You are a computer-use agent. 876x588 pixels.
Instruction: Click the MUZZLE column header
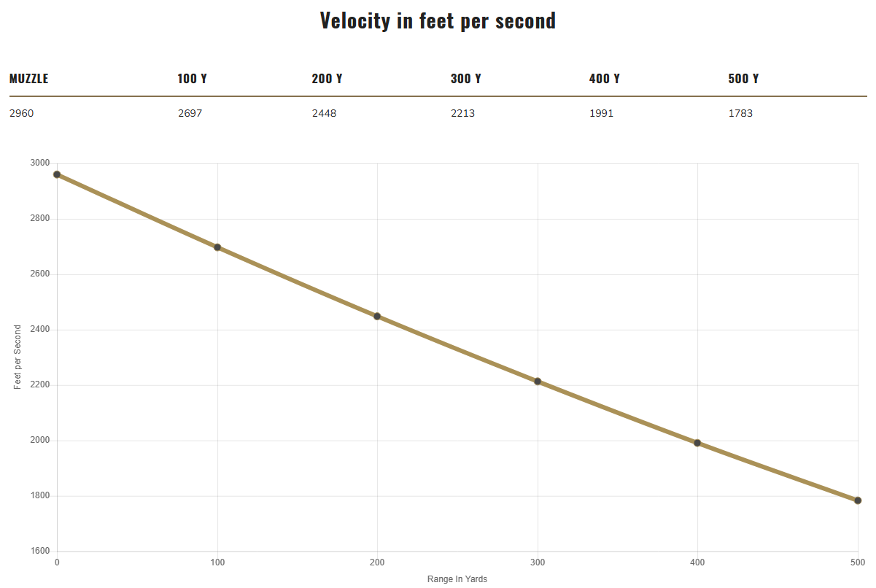[x=29, y=79]
